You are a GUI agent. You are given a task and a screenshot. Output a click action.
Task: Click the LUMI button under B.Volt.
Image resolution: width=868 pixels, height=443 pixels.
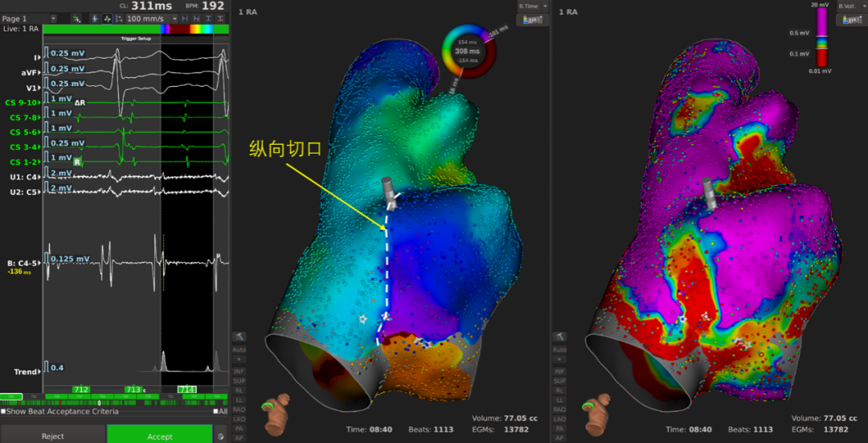click(x=851, y=19)
